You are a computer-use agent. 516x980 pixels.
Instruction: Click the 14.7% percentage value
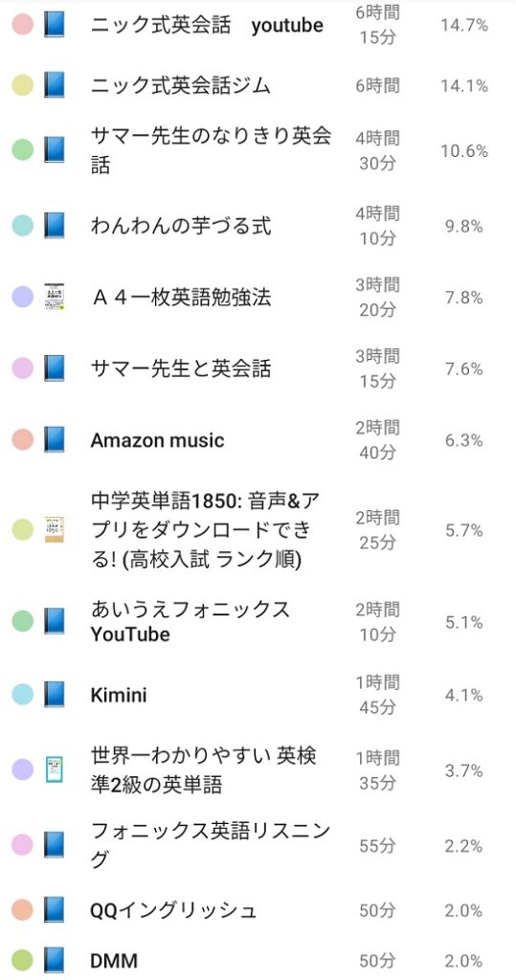464,25
